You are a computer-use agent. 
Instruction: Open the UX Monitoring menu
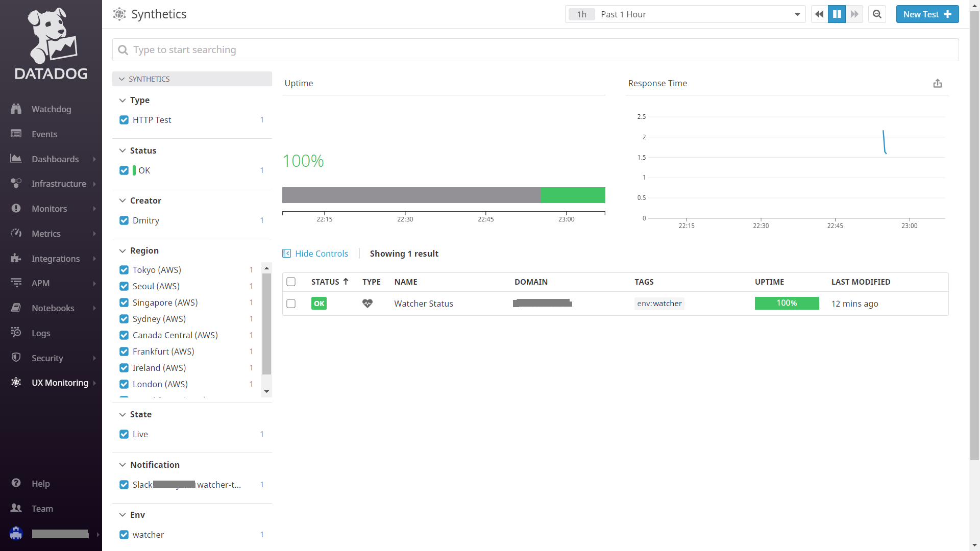pos(51,382)
